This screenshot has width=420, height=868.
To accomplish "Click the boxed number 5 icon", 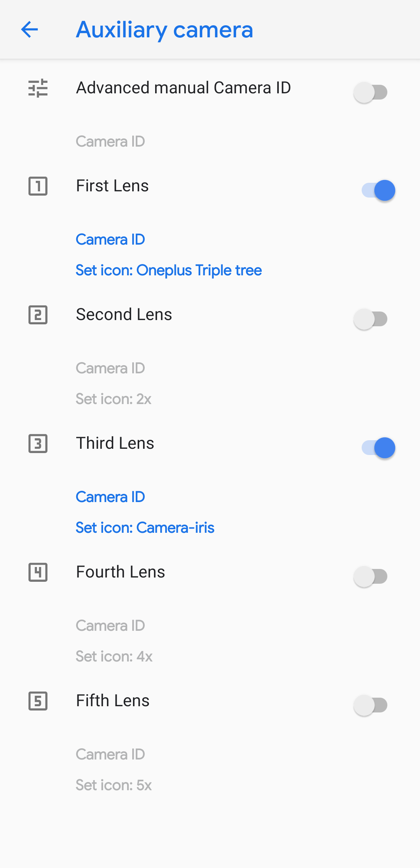I will click(38, 701).
